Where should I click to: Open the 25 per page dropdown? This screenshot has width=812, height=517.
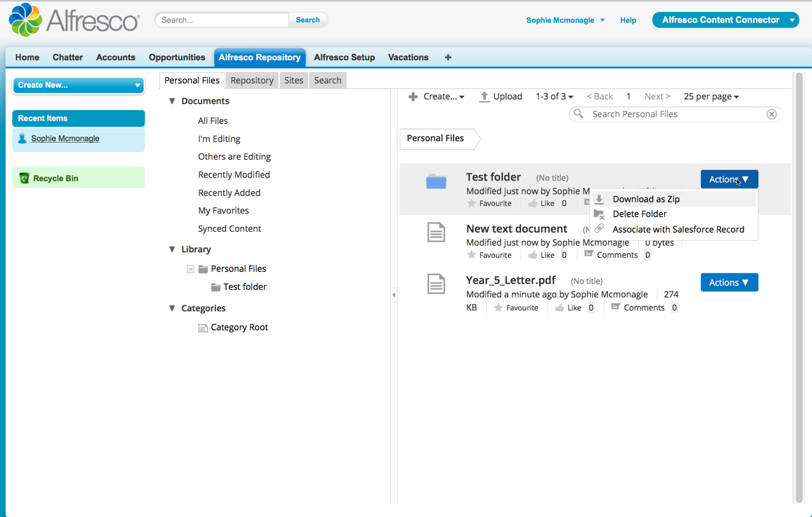pyautogui.click(x=710, y=96)
